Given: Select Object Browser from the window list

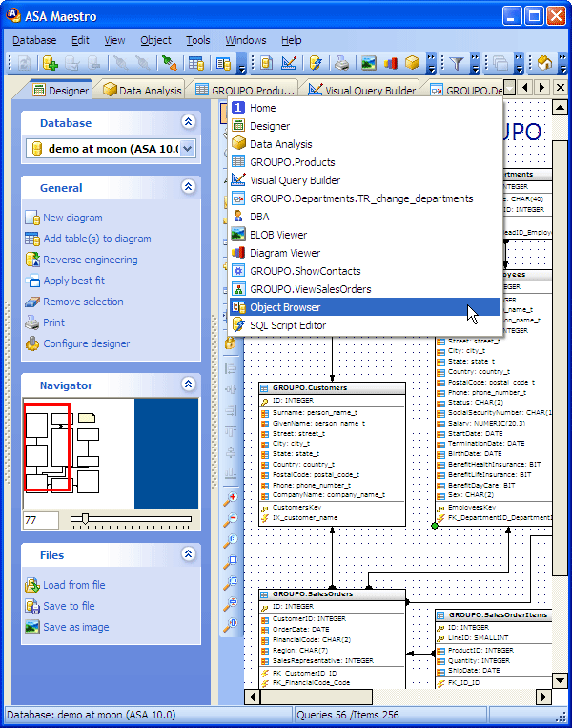Looking at the screenshot, I should coord(285,307).
